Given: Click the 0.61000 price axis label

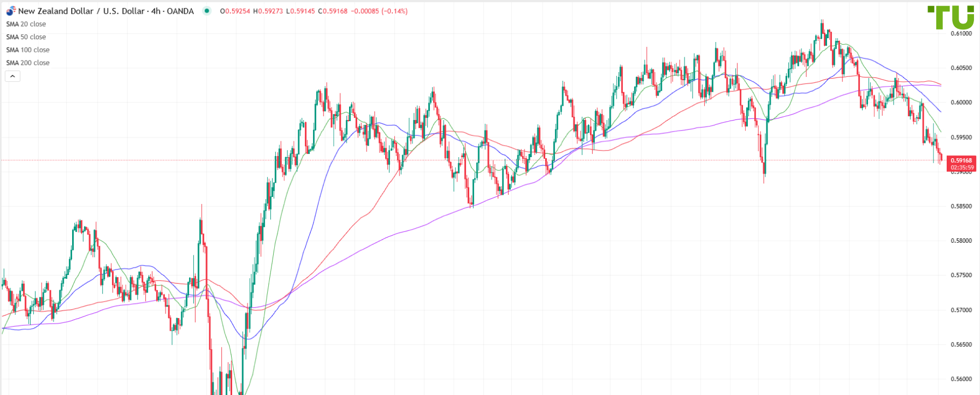Looking at the screenshot, I should click(x=961, y=33).
